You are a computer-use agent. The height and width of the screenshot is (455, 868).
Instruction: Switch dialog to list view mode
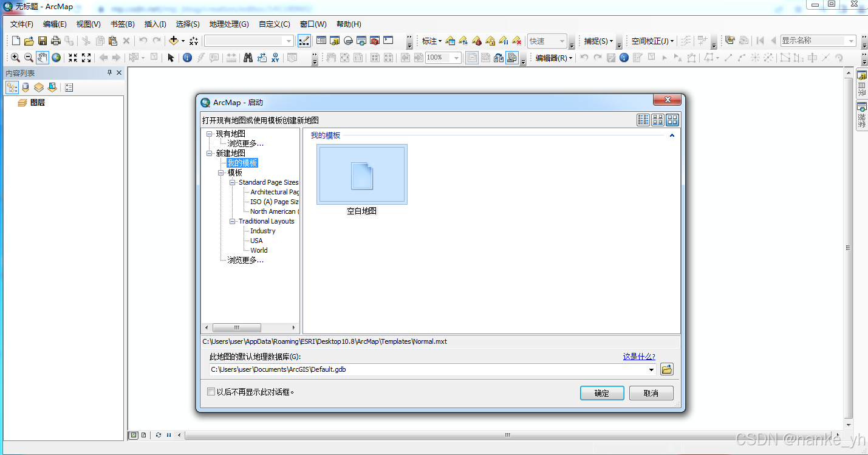[643, 120]
